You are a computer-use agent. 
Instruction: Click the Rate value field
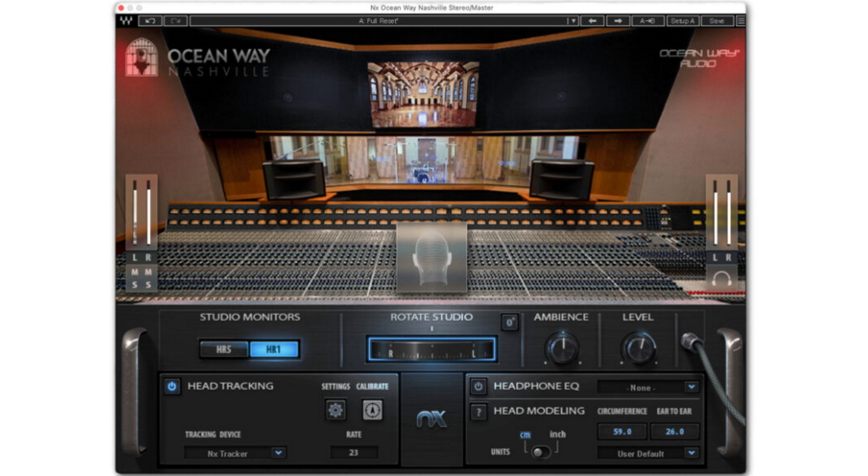pos(353,453)
